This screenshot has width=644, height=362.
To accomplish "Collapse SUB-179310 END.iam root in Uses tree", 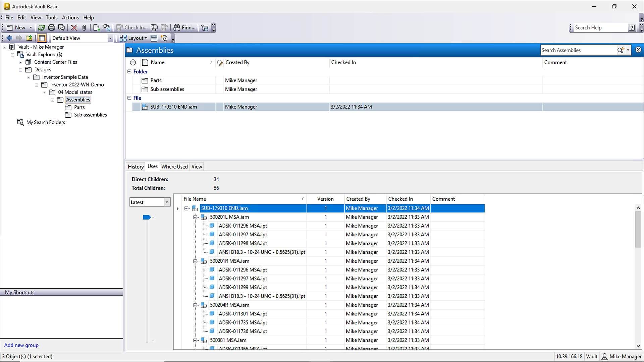I will tap(186, 208).
